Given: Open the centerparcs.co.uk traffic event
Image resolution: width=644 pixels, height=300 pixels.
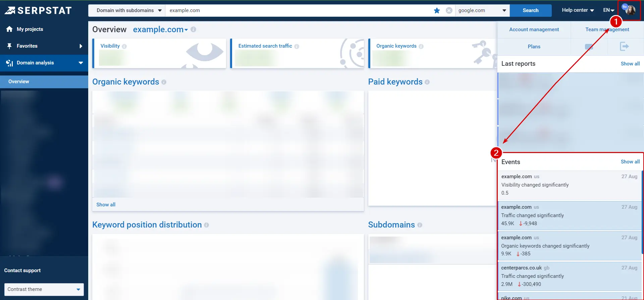Looking at the screenshot, I should click(570, 276).
